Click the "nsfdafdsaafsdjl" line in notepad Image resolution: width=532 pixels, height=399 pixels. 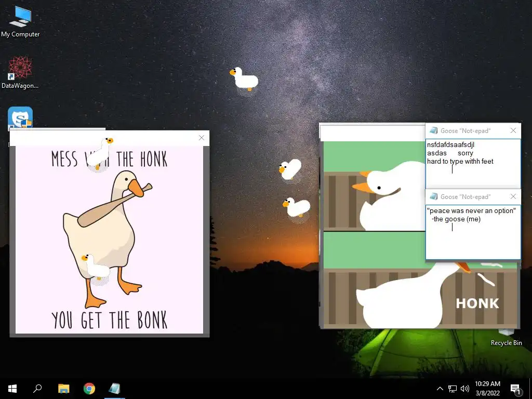[x=450, y=145]
